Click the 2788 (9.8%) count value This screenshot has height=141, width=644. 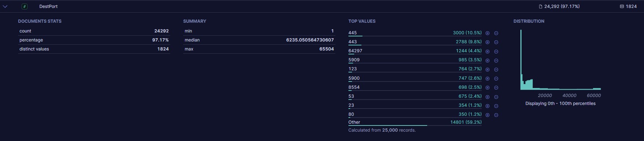(469, 42)
